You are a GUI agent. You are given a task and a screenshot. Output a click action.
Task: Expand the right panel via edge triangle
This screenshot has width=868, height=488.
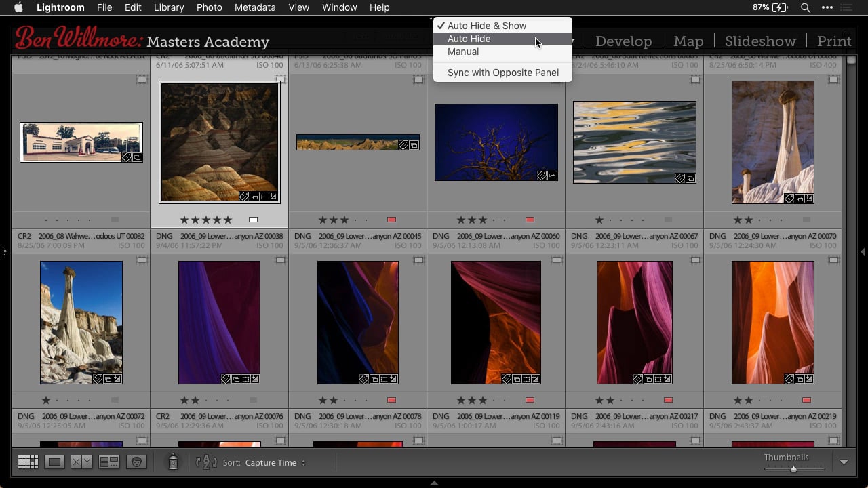pyautogui.click(x=863, y=251)
